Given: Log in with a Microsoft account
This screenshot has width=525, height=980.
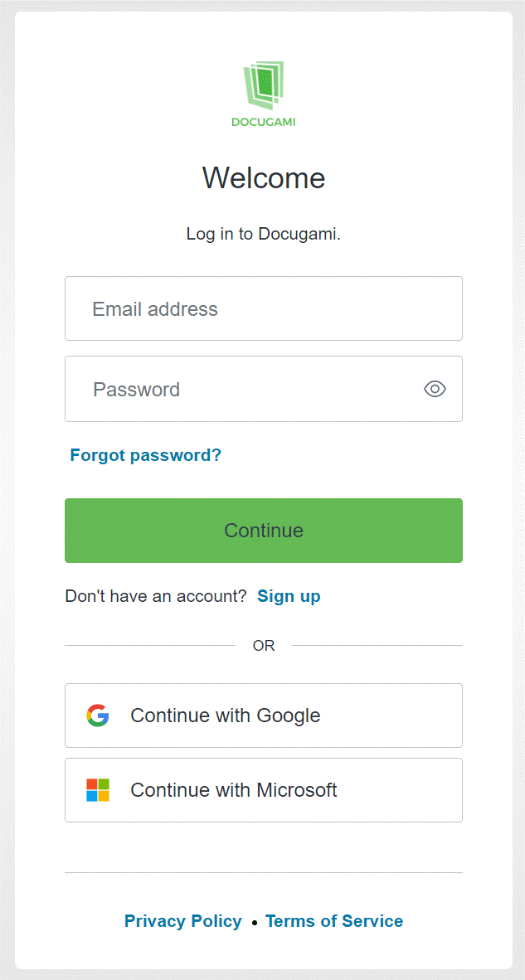Looking at the screenshot, I should [263, 789].
